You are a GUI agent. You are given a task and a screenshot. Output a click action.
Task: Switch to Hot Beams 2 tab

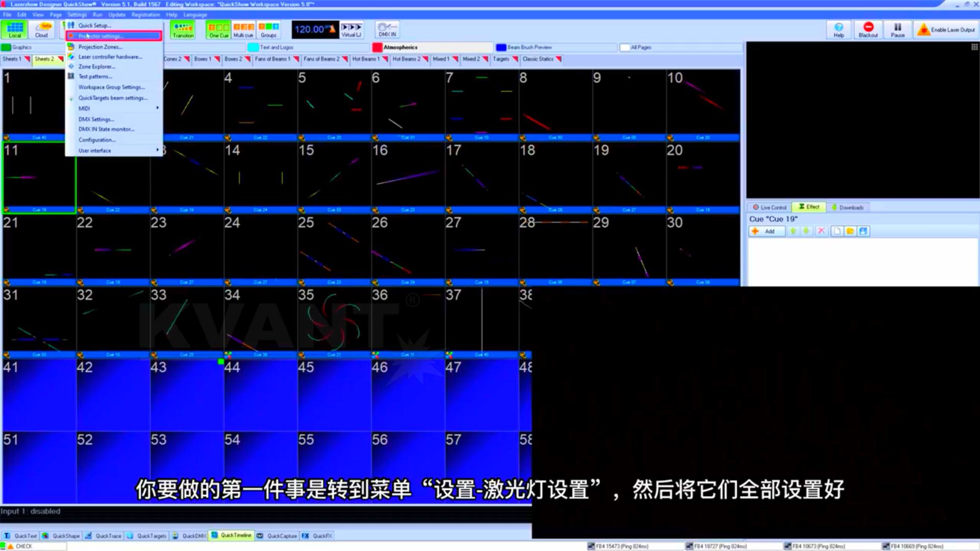pyautogui.click(x=410, y=59)
